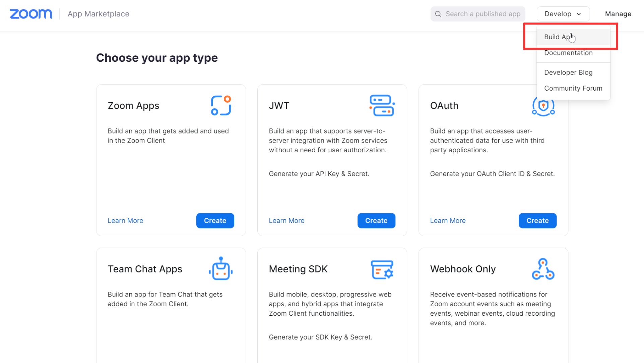Click the Develop chevron arrow
Screen dimensions: 644x363
coord(579,14)
